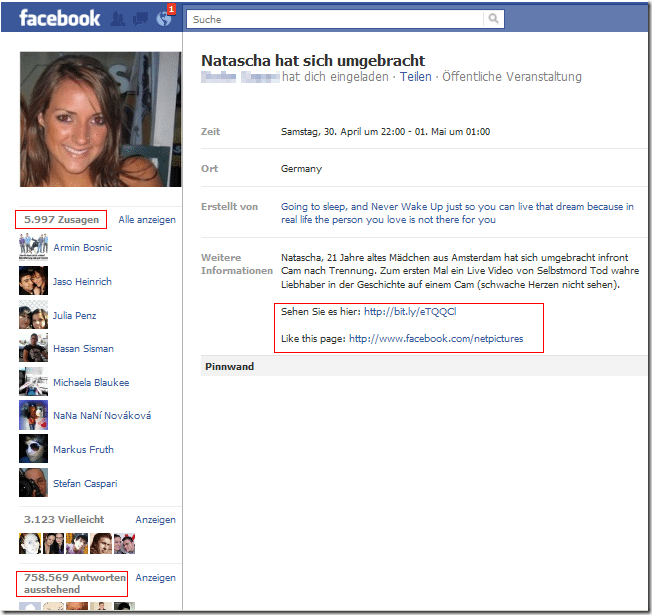
Task: Open the messages icon in header
Action: coord(141,19)
